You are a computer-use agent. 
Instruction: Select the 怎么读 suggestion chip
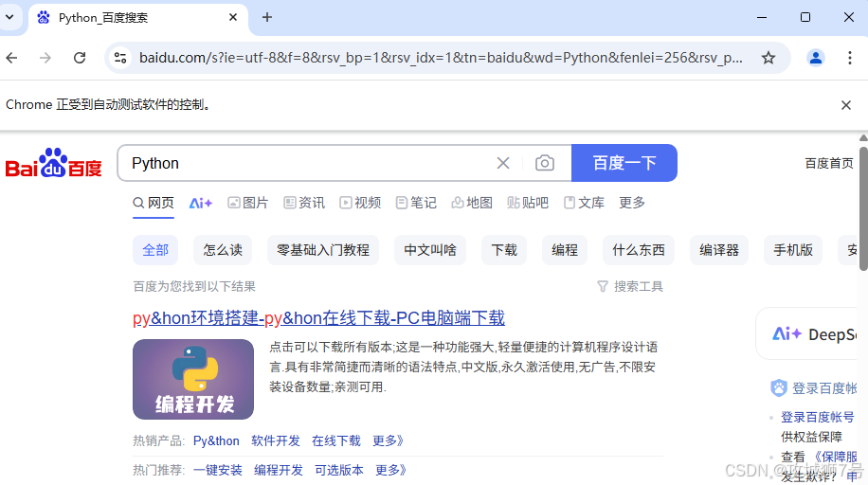tap(223, 250)
